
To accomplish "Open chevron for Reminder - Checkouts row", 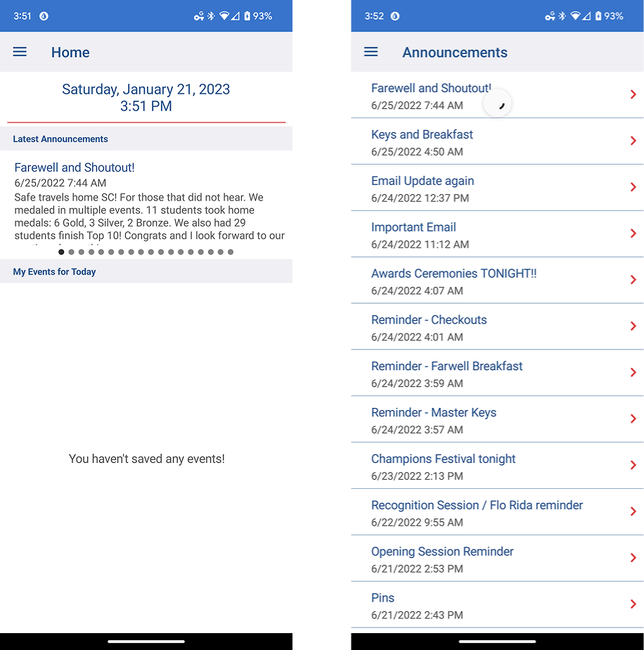I will 633,326.
